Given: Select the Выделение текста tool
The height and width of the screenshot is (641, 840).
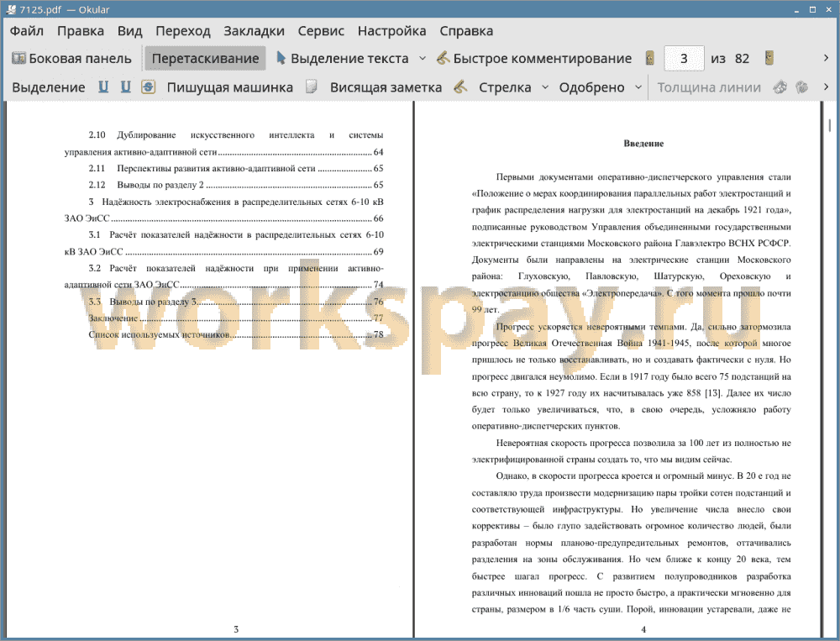Looking at the screenshot, I should [343, 59].
